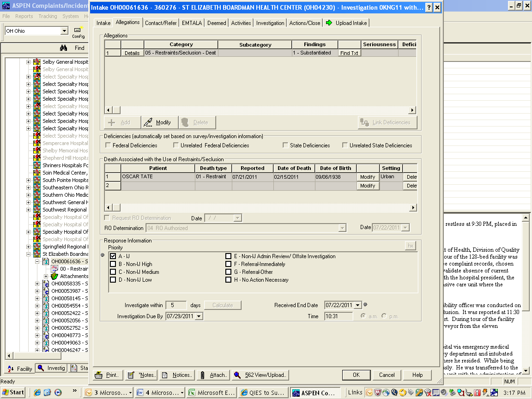Open the Notices dialog button
This screenshot has height=399, width=532.
pyautogui.click(x=176, y=375)
